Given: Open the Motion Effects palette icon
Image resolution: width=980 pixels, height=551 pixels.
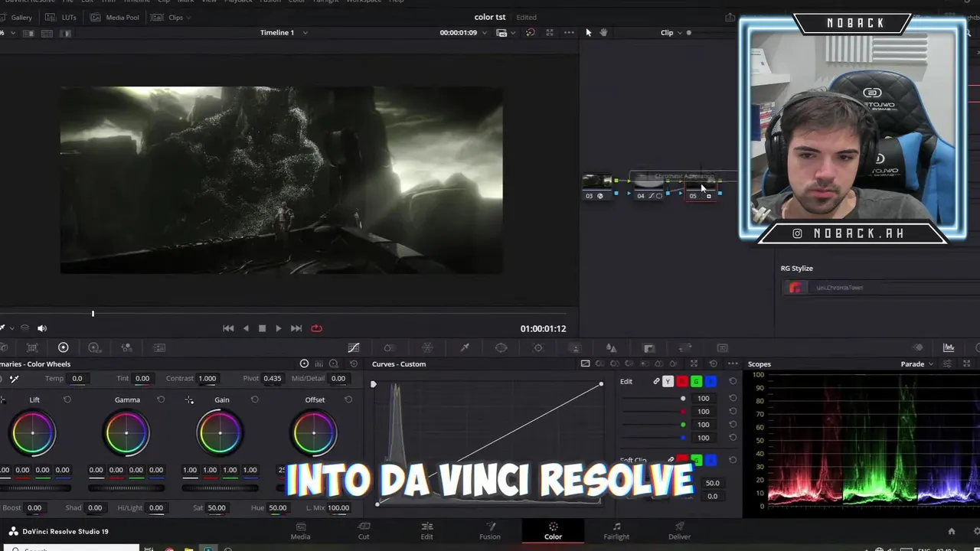Looking at the screenshot, I should 159,347.
